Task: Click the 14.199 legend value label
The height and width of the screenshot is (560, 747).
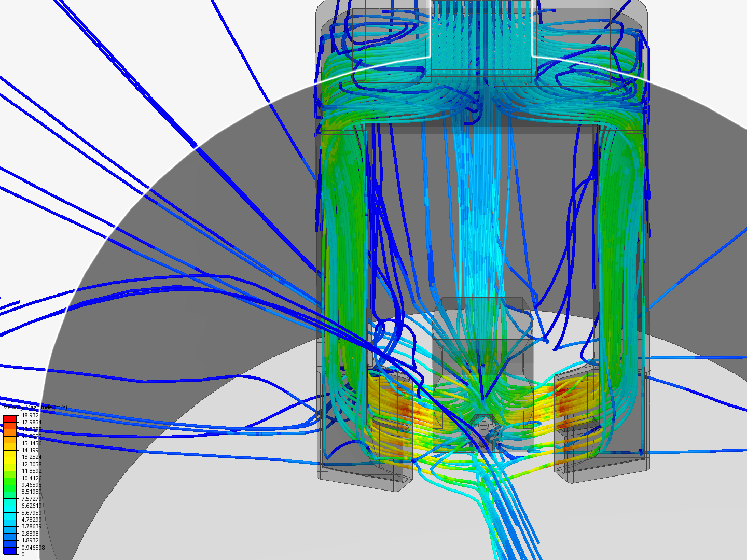Action: pos(29,450)
